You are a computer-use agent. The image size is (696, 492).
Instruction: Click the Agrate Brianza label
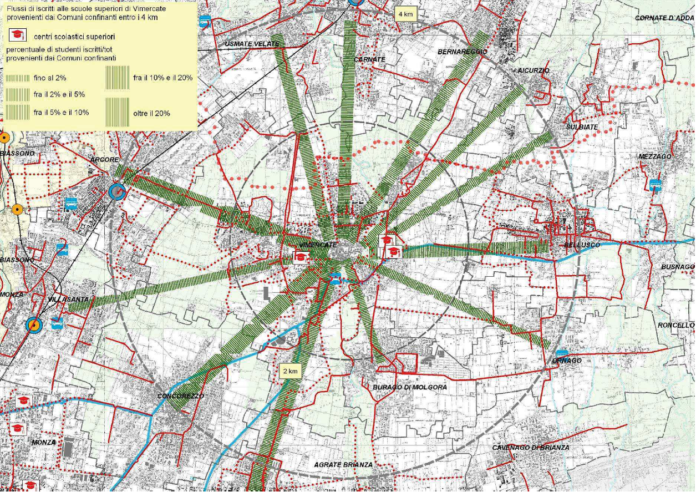click(x=345, y=465)
